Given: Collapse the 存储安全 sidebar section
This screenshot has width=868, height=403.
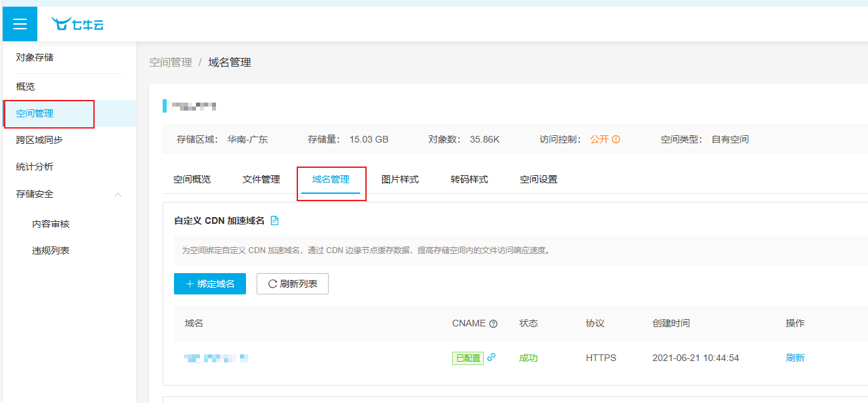Looking at the screenshot, I should coord(118,195).
